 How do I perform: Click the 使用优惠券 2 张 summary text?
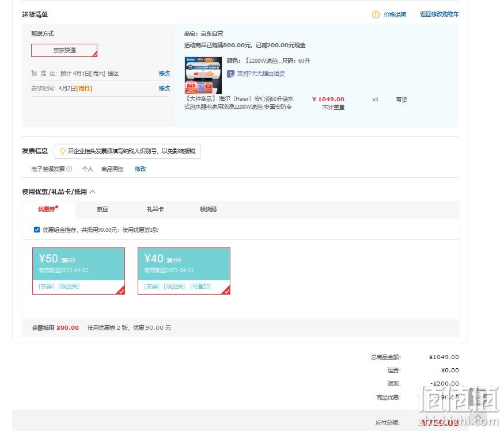coord(129,328)
